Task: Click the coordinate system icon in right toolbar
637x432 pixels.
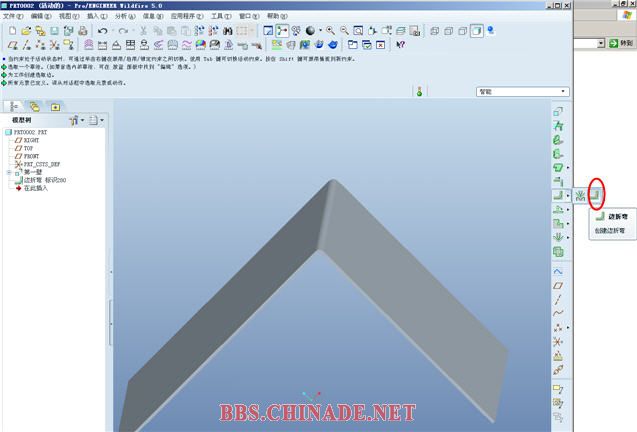Action: [x=558, y=341]
